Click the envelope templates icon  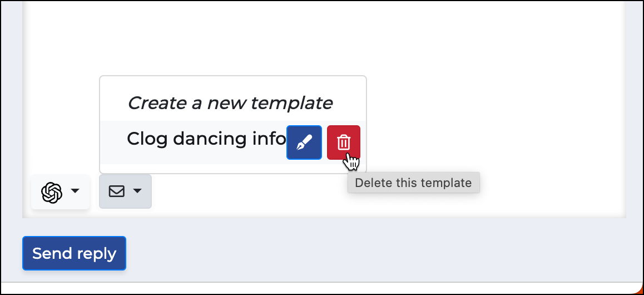(117, 191)
